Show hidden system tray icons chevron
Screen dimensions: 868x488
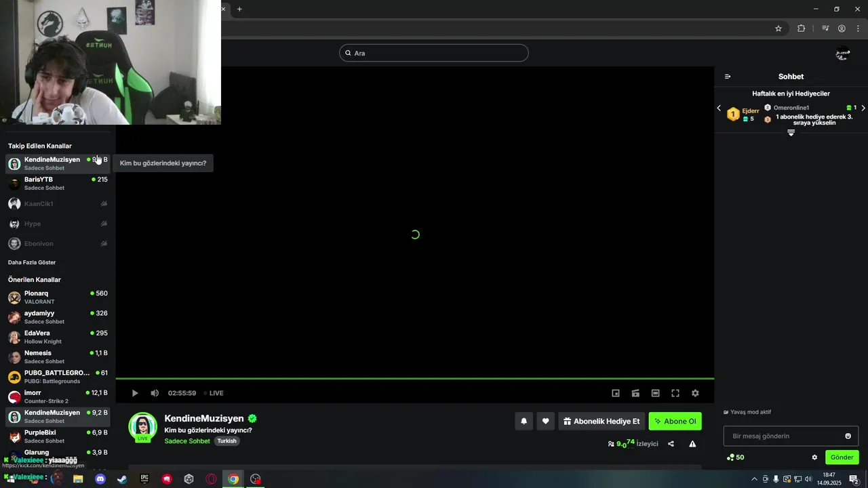coord(754,479)
